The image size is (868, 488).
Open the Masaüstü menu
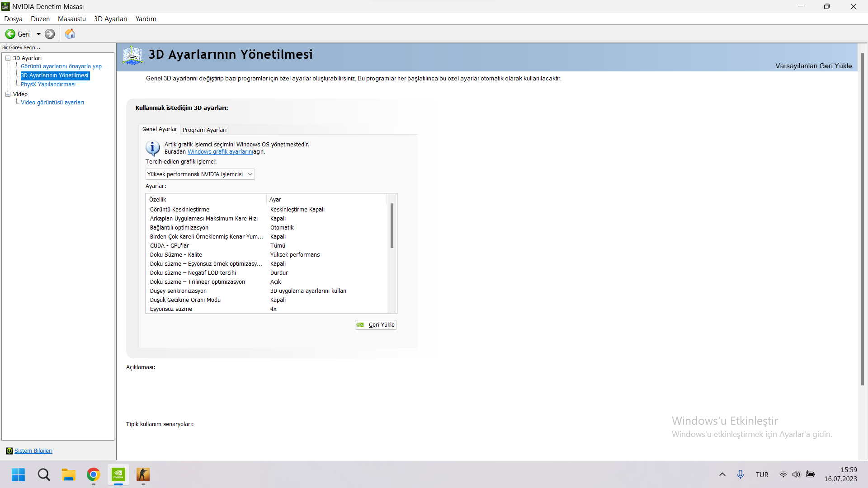pos(71,19)
